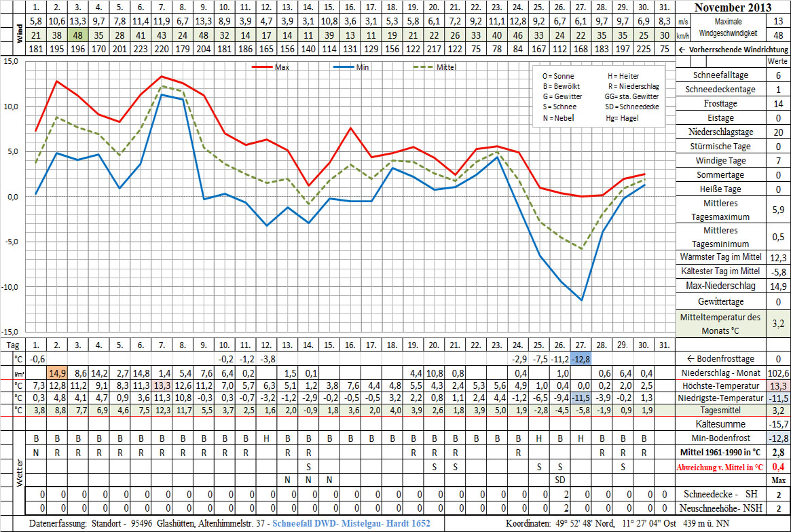Click the red Max line legend marker
The width and height of the screenshot is (791, 532).
coord(263,67)
